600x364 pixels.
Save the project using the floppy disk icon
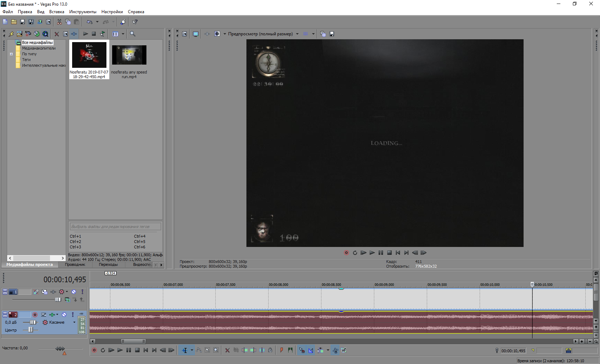pos(22,22)
